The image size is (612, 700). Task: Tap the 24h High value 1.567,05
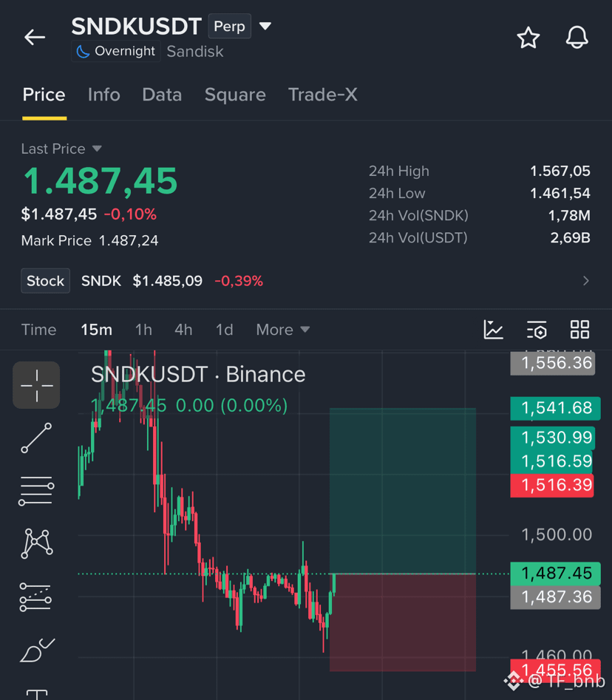tap(560, 171)
